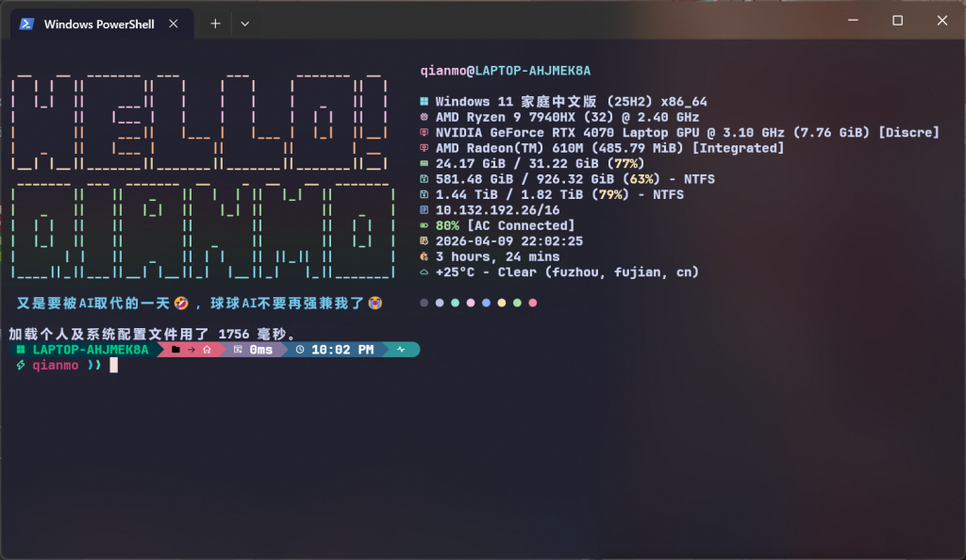966x560 pixels.
Task: Click the weather cloud icon beside +25°C
Action: coord(424,272)
